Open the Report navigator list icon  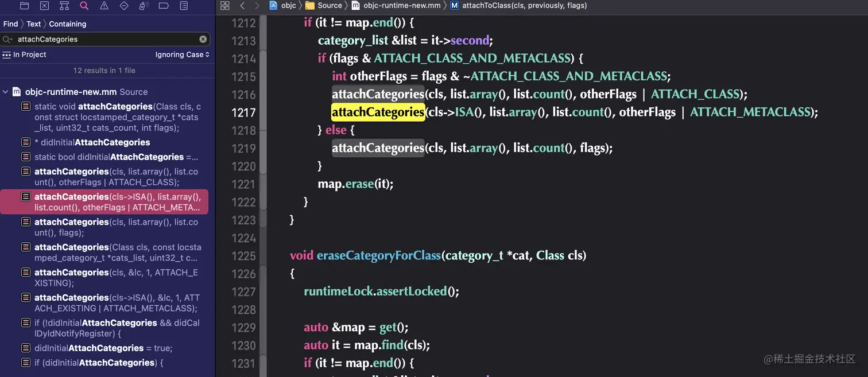184,6
